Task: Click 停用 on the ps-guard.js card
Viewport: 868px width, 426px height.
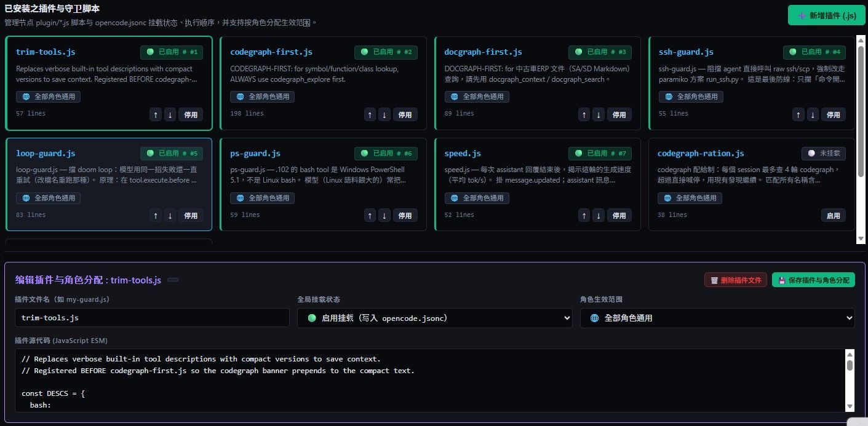Action: [405, 215]
